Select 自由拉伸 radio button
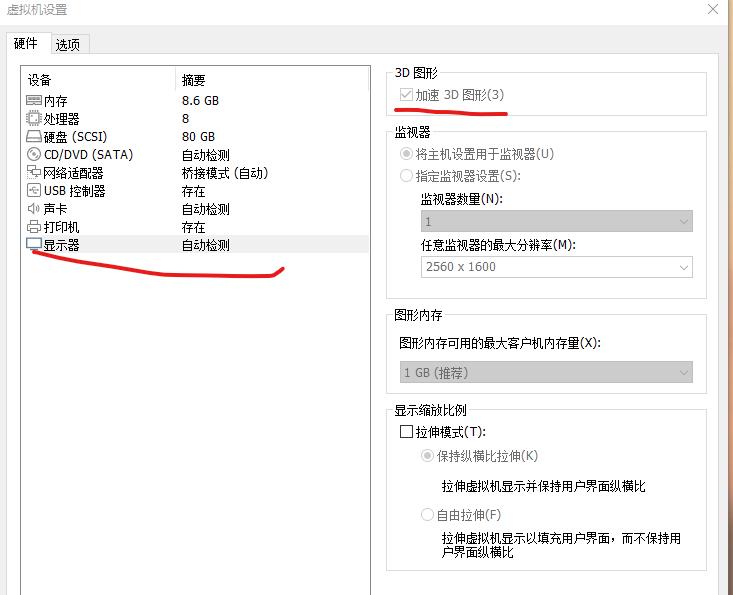 pos(427,515)
